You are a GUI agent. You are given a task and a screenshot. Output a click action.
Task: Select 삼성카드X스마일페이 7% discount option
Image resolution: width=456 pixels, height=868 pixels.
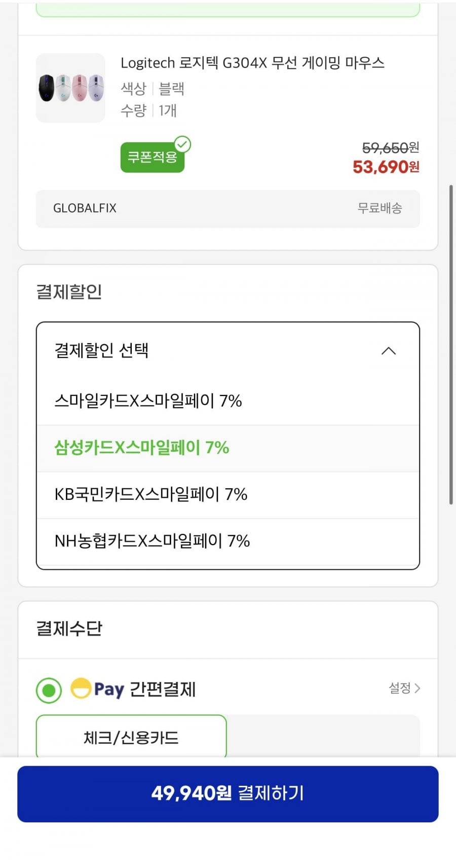[x=142, y=448]
